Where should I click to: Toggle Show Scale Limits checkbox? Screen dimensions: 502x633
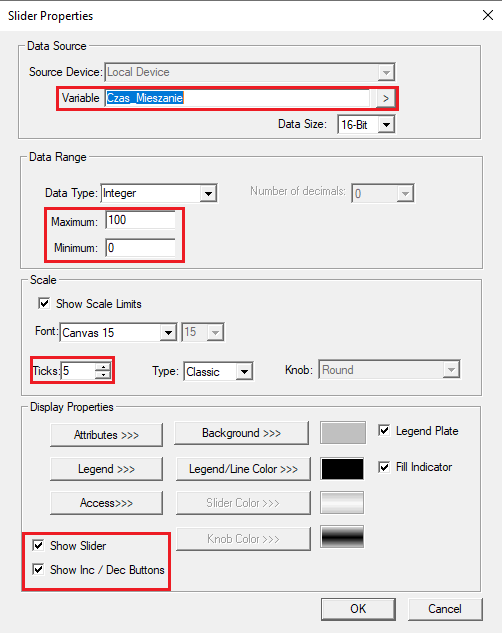44,303
